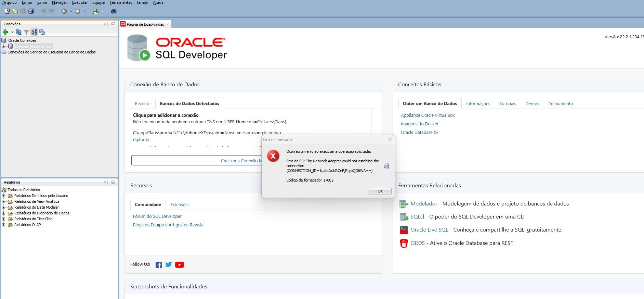Open the Ferramentas menu
The image size is (644, 299).
(121, 2)
